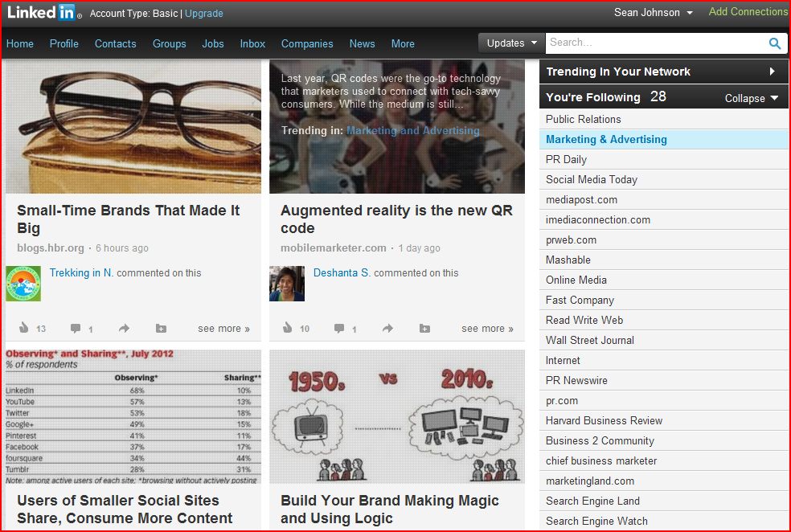Click the LinkedIn logo
The height and width of the screenshot is (532, 791).
pyautogui.click(x=44, y=13)
